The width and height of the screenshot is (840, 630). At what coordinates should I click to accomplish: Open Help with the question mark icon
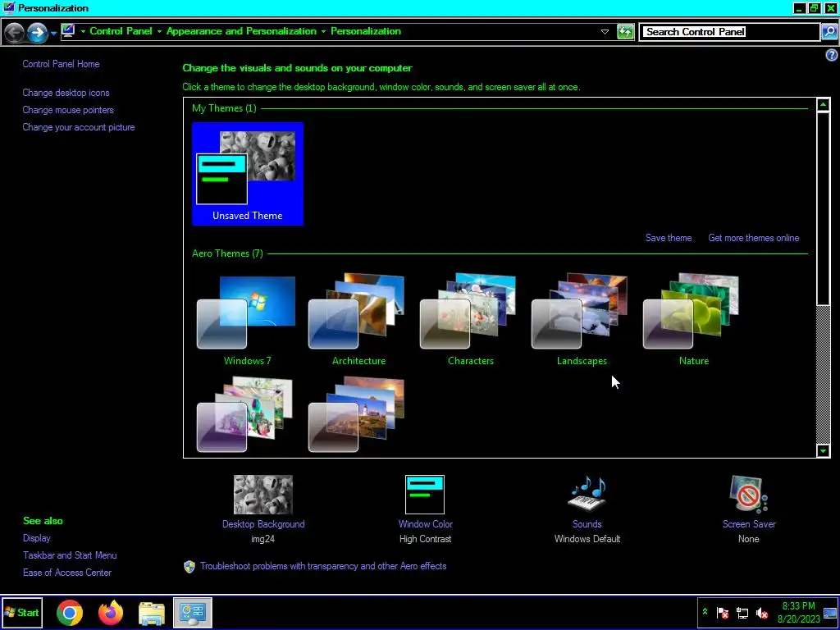click(x=832, y=55)
